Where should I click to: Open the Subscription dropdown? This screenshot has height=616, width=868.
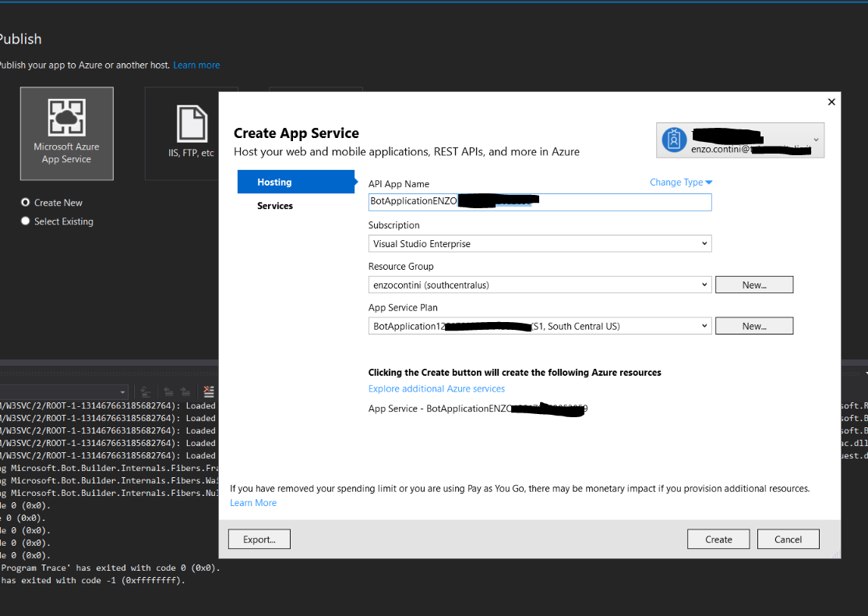[x=539, y=244]
